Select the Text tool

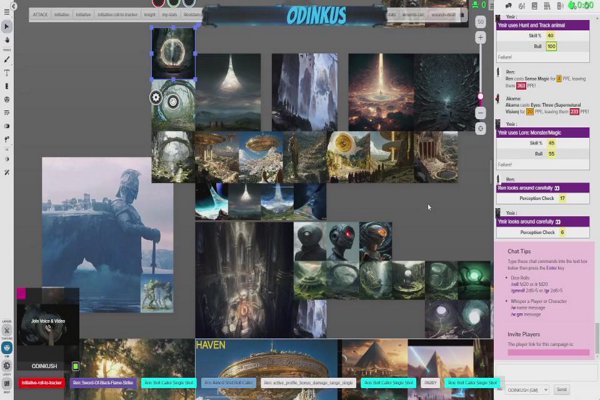(7, 73)
